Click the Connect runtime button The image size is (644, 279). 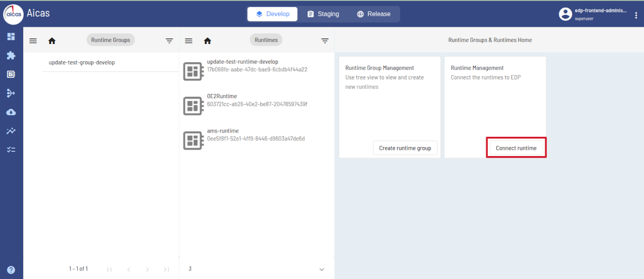(x=516, y=148)
